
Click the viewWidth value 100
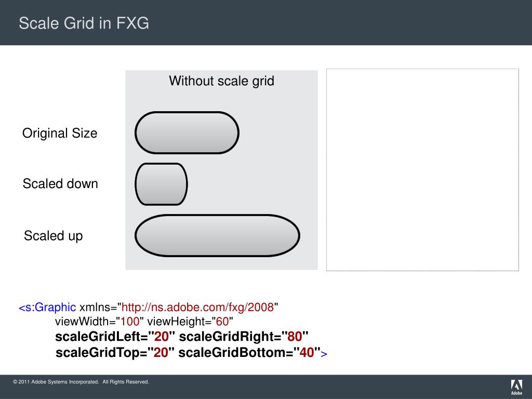(x=130, y=321)
